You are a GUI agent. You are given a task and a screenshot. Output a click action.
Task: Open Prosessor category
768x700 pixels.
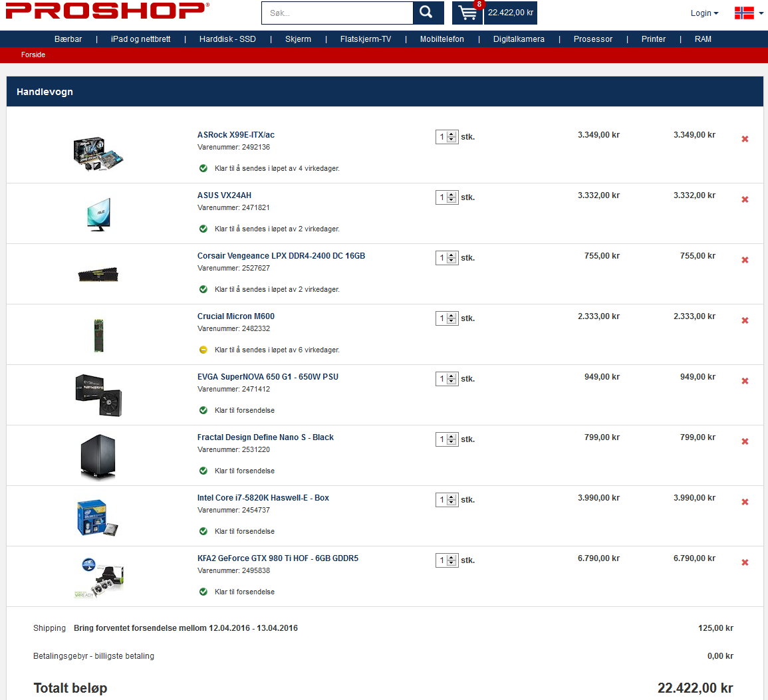click(x=592, y=39)
